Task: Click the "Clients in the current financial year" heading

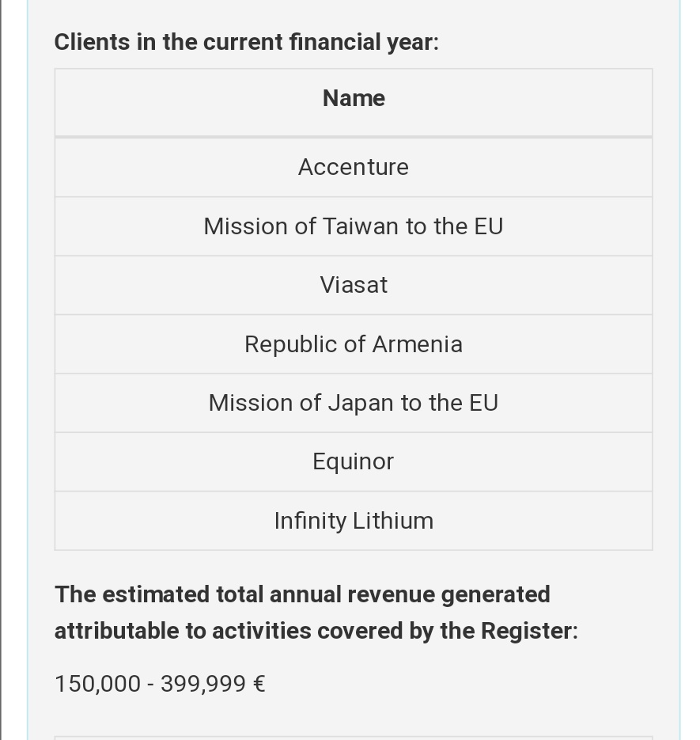Action: (x=246, y=42)
